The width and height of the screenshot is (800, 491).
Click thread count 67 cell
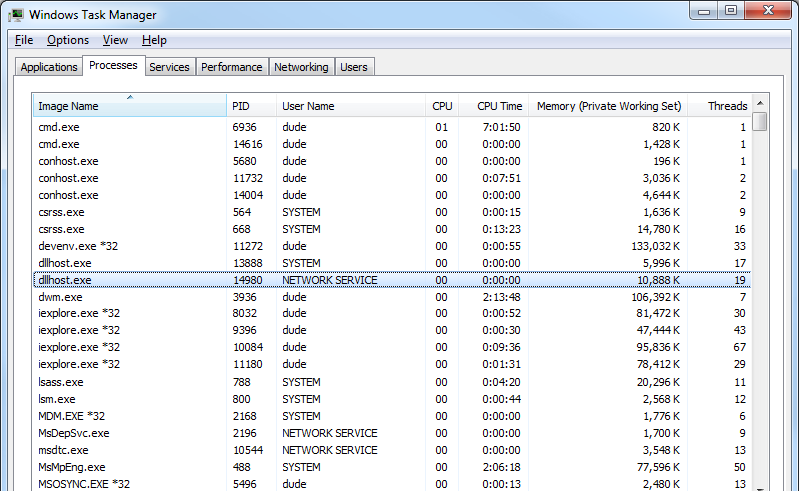coord(740,347)
